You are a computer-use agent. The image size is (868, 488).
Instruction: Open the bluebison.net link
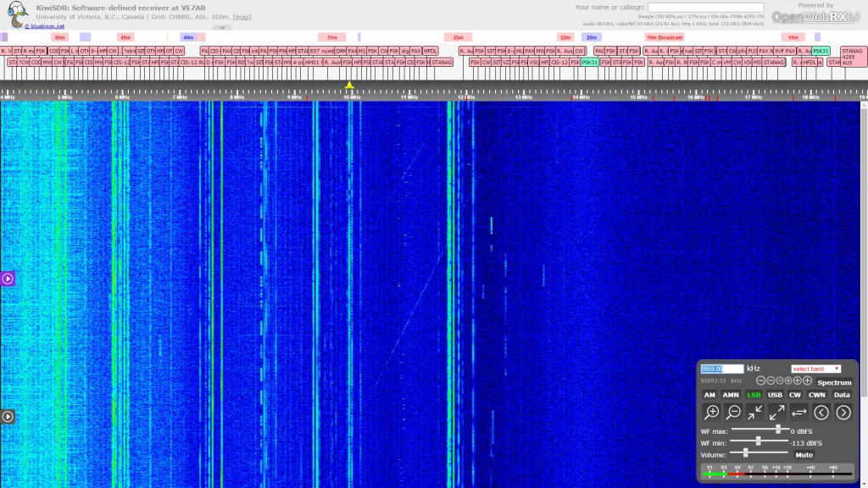[x=44, y=26]
